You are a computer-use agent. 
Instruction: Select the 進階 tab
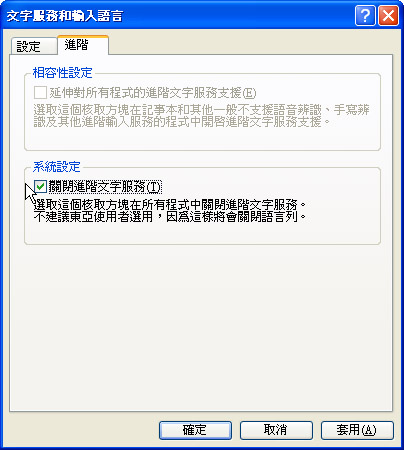(83, 45)
